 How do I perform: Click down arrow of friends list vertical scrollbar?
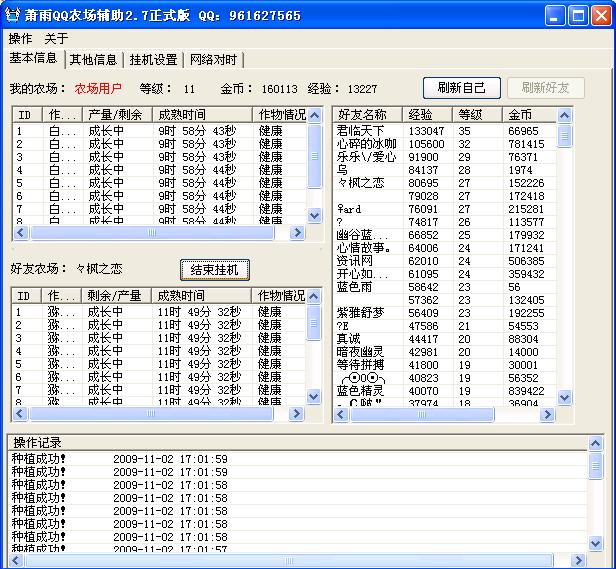(565, 397)
